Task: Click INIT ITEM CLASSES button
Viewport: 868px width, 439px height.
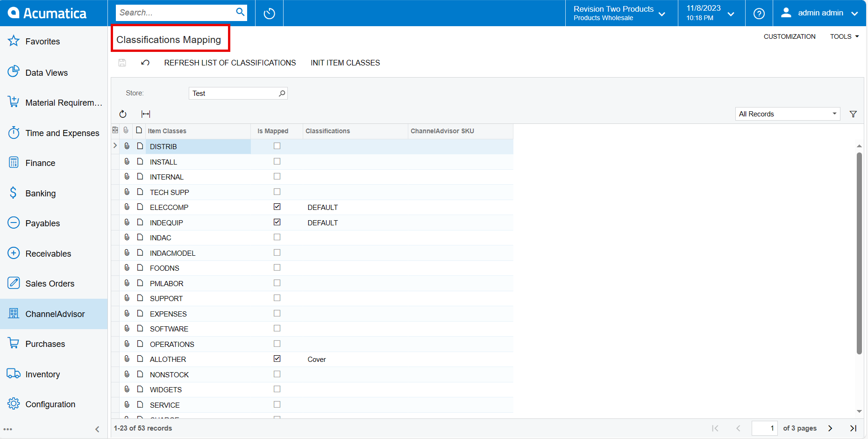Action: tap(345, 63)
